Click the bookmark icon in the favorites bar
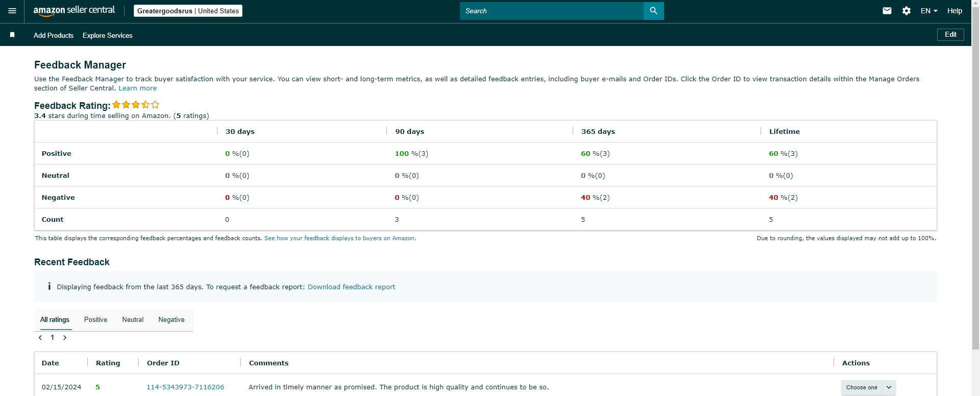 [x=12, y=35]
